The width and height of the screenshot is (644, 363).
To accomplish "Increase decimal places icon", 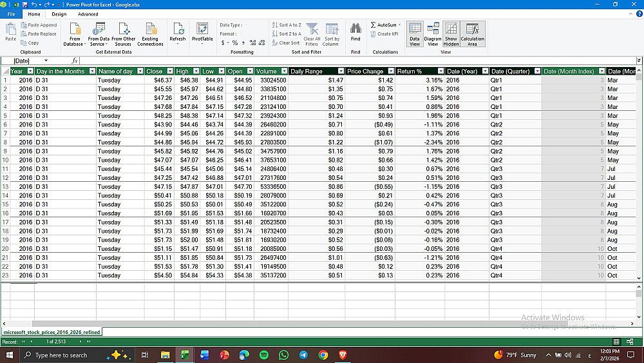I will 252,43.
